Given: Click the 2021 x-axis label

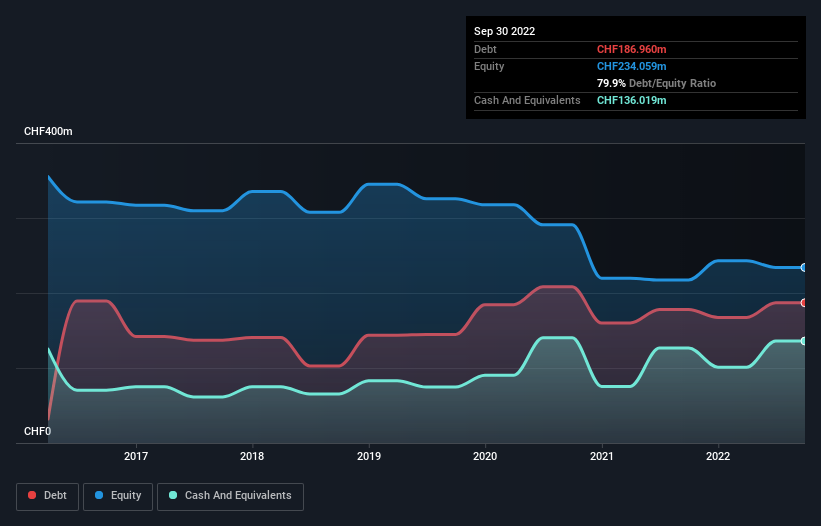Looking at the screenshot, I should pos(602,456).
